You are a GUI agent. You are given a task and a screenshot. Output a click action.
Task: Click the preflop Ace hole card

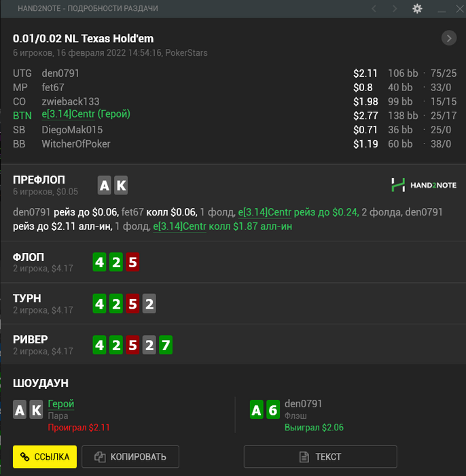105,185
